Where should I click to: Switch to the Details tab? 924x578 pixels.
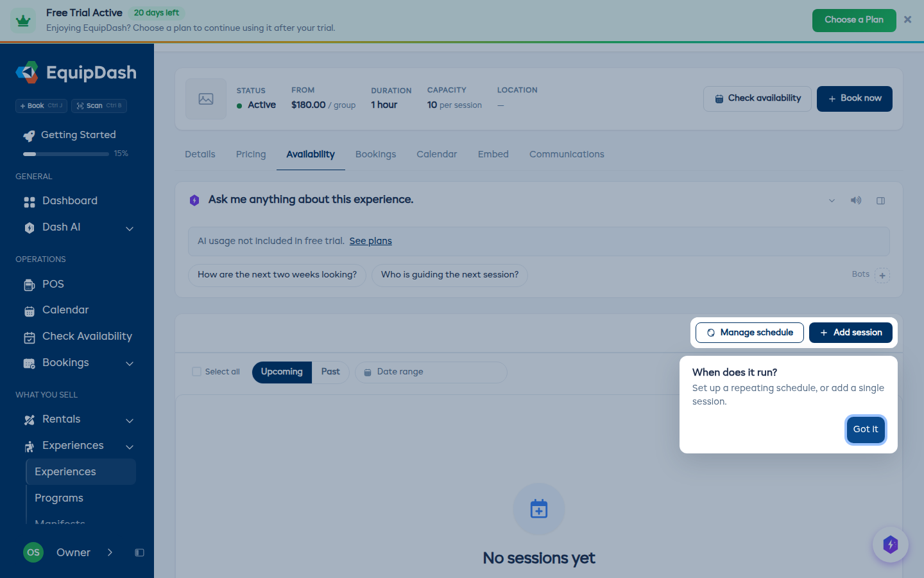200,154
